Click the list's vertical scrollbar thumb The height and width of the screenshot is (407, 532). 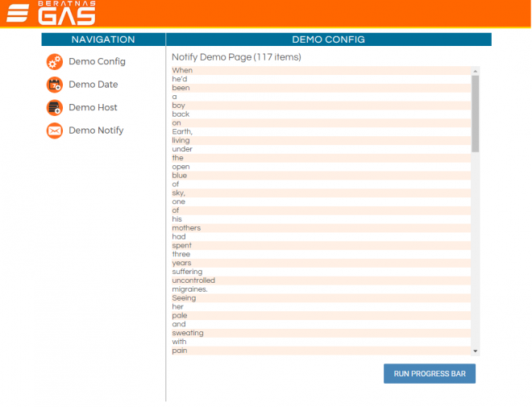click(476, 114)
